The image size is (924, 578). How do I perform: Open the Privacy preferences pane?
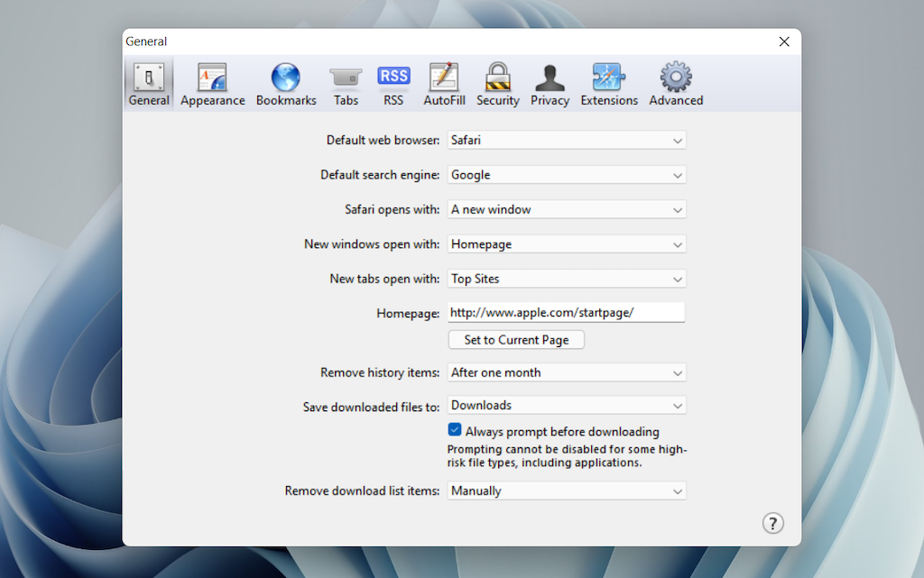[550, 84]
